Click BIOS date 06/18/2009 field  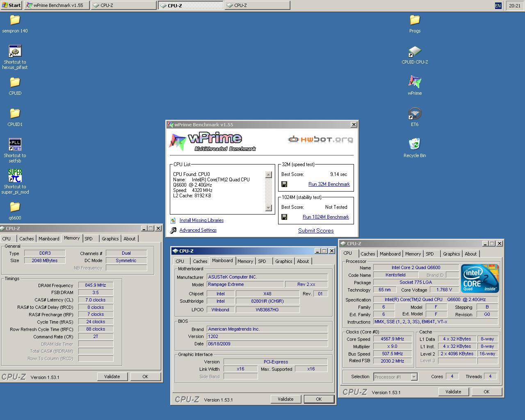pyautogui.click(x=267, y=344)
